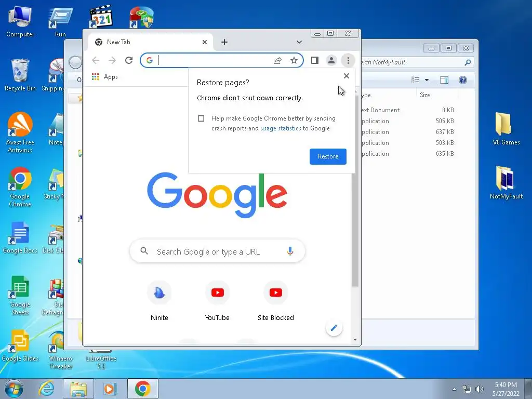Change view icon in Explorer window
532x399 pixels.
415,80
